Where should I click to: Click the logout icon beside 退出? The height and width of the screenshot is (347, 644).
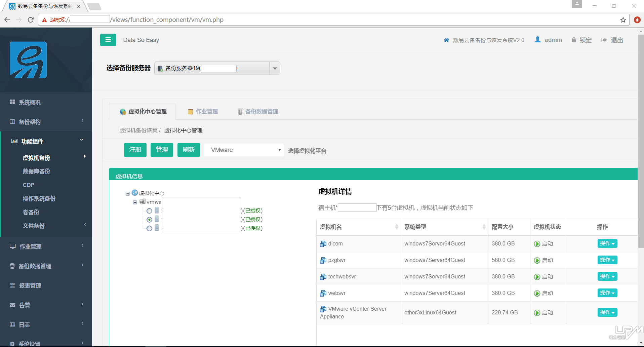pos(604,40)
